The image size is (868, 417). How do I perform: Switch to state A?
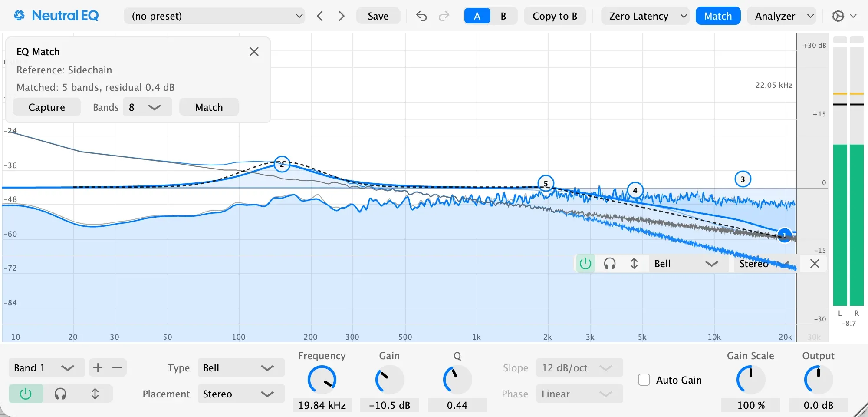(477, 16)
